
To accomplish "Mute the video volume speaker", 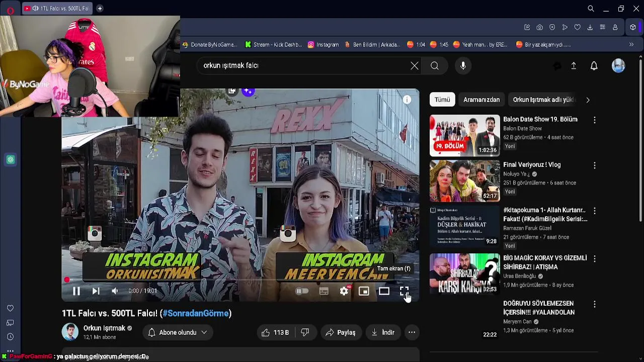I will 115,291.
